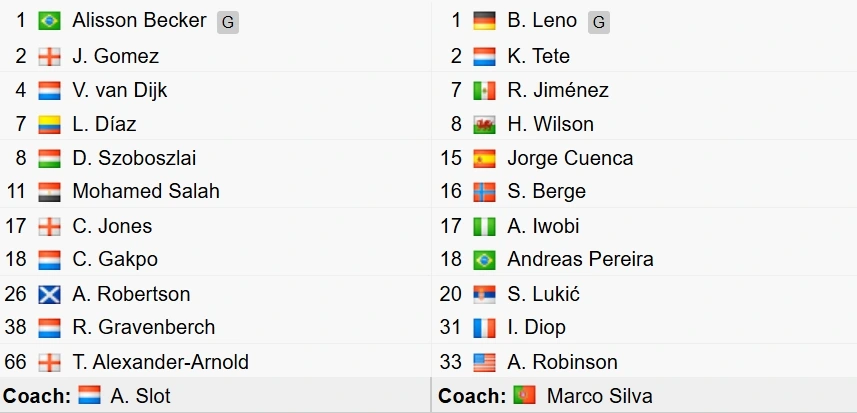This screenshot has height=413, width=857.
Task: Open V. van Dijk player link
Action: [120, 90]
